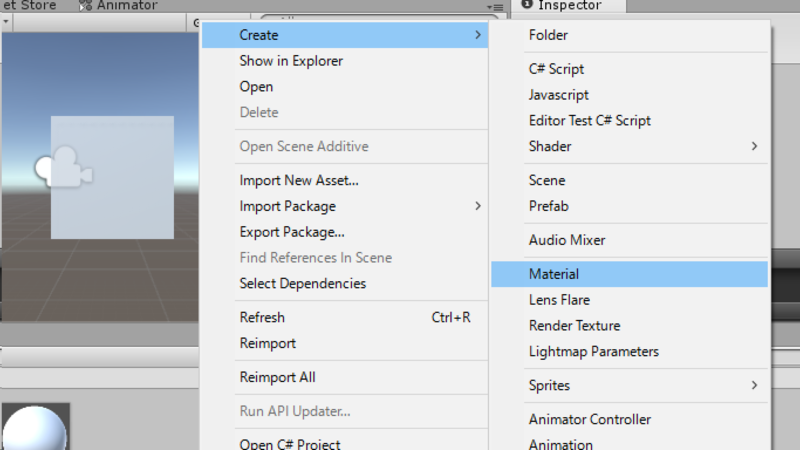Expand the Sprites submenu
The image size is (800, 450).
click(630, 385)
